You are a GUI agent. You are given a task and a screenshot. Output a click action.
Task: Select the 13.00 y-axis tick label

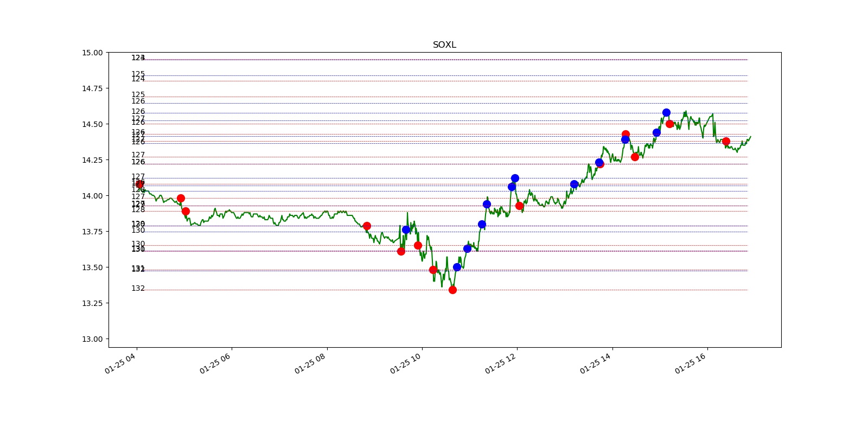92,339
